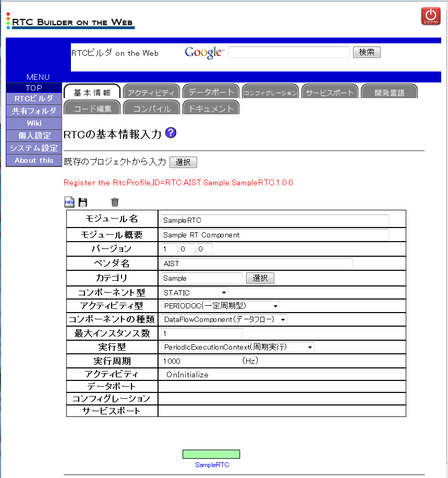Image resolution: width=448 pixels, height=478 pixels.
Task: Open the コンパイル tab
Action: pyautogui.click(x=151, y=107)
